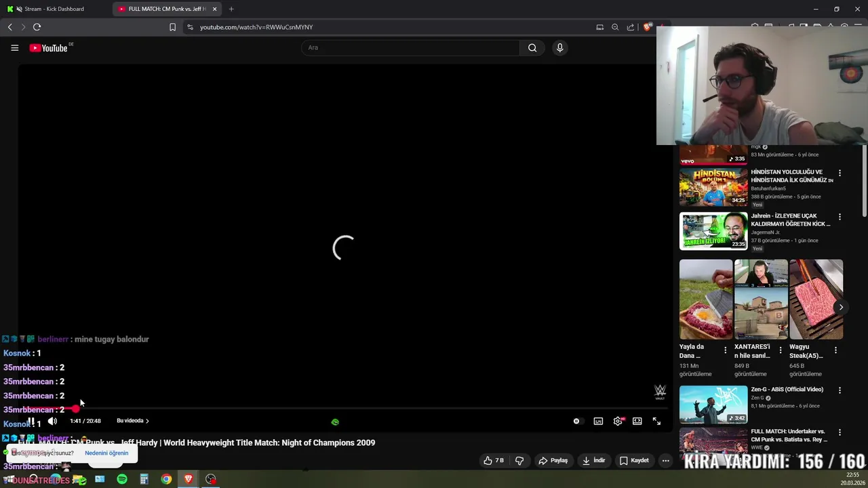The height and width of the screenshot is (488, 868).
Task: Click the sidebar scrollbar on the right
Action: (x=865, y=180)
